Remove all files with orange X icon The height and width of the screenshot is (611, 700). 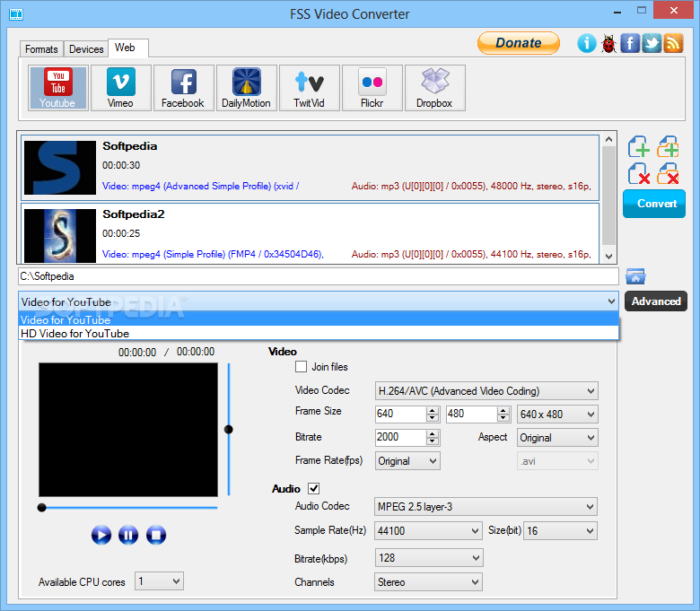(x=668, y=174)
